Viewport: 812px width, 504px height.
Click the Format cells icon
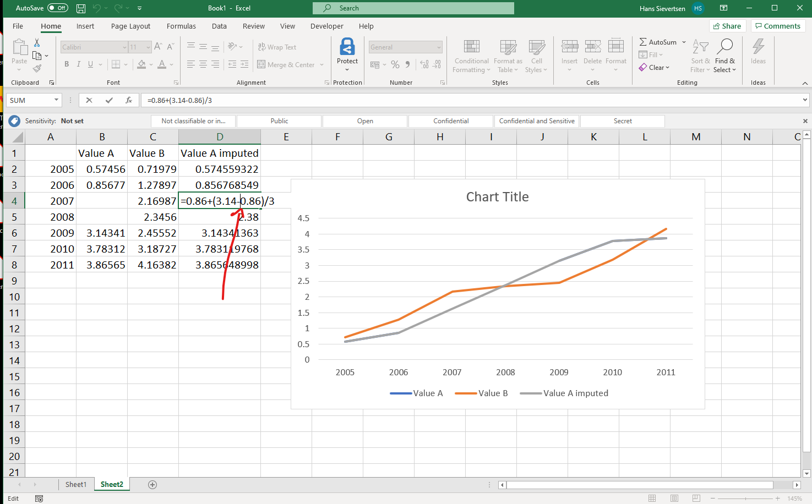tap(616, 47)
